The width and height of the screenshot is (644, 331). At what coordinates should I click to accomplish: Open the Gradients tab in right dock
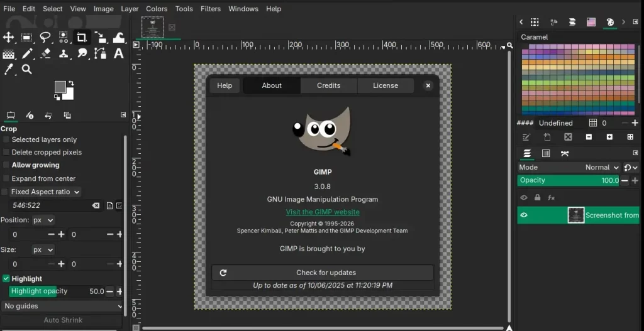pos(591,22)
